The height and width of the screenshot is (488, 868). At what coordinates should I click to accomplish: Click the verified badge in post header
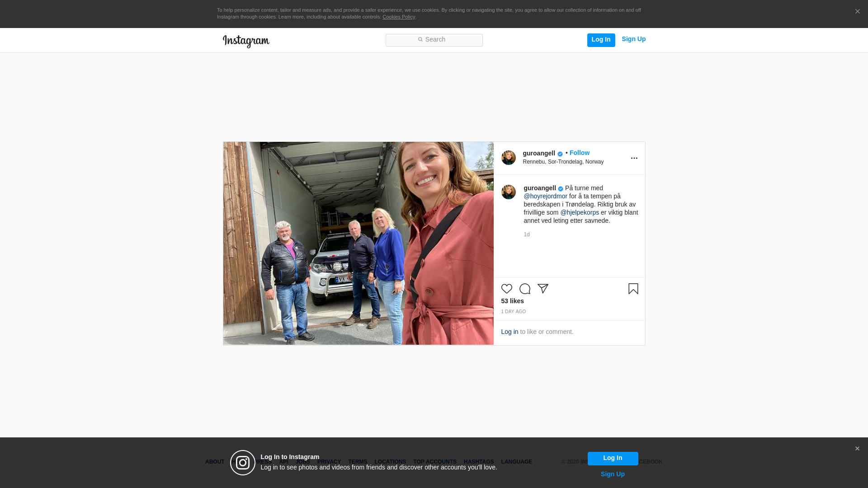click(x=560, y=154)
